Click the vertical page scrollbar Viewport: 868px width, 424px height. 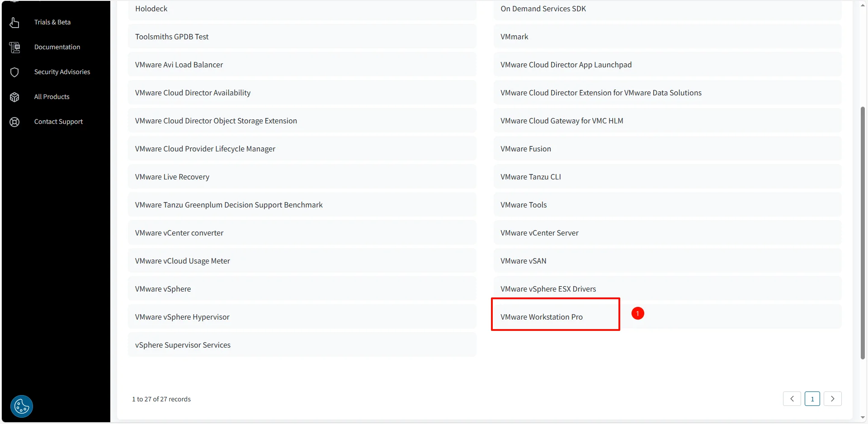[863, 233]
